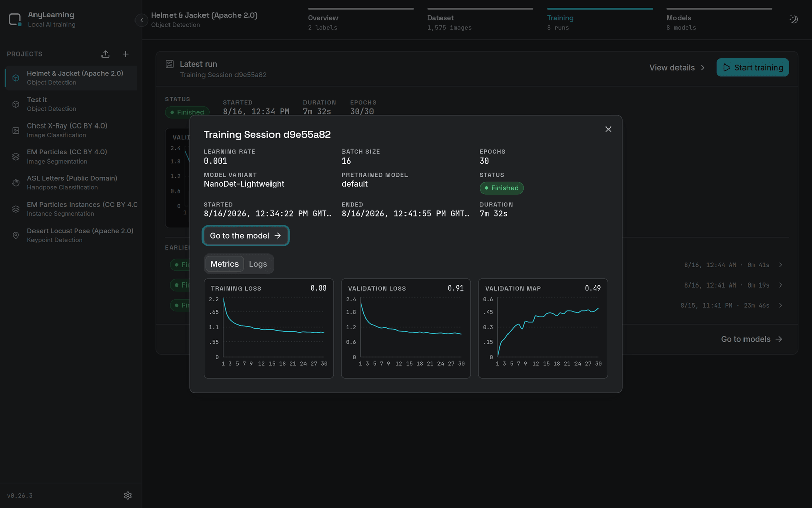812x508 pixels.
Task: Toggle dark/light theme moon icon
Action: (x=794, y=19)
